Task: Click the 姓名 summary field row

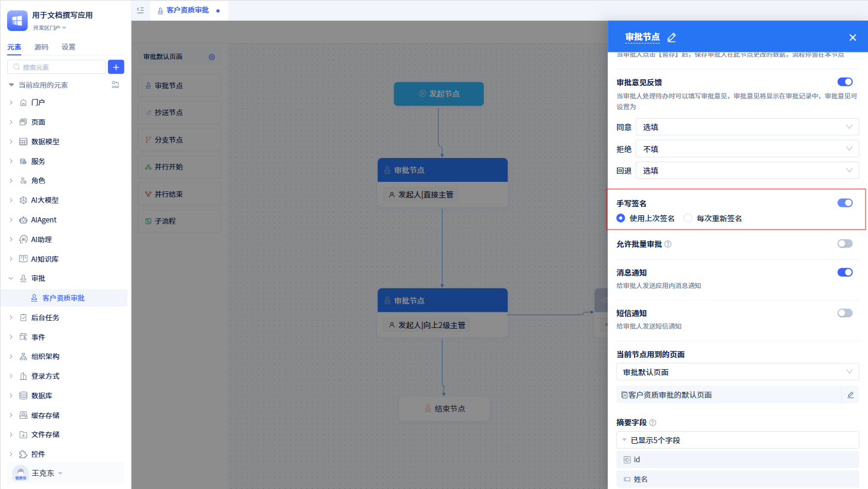Action: coord(738,479)
